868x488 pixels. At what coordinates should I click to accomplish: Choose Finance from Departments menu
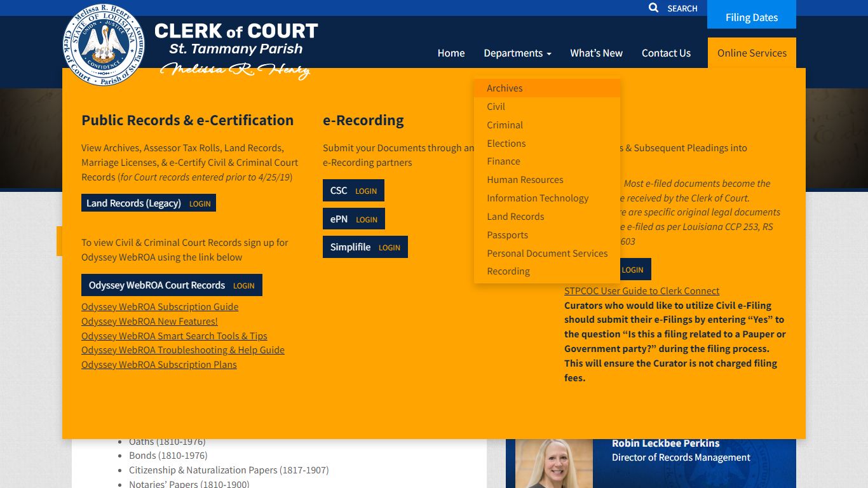click(547, 161)
